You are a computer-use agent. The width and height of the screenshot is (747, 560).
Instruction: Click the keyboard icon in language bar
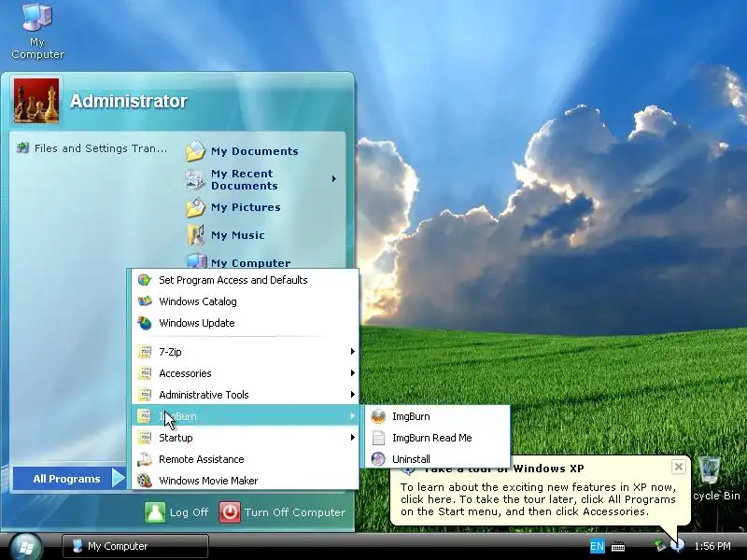click(x=618, y=546)
